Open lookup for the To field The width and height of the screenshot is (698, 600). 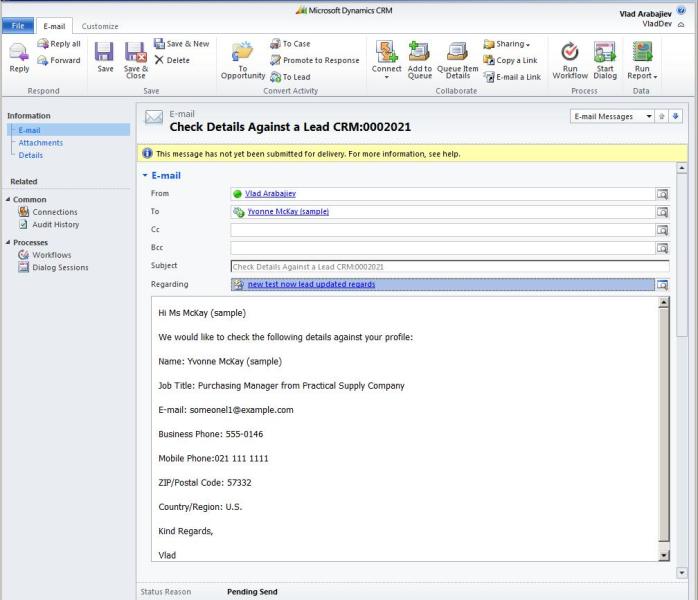pyautogui.click(x=662, y=212)
